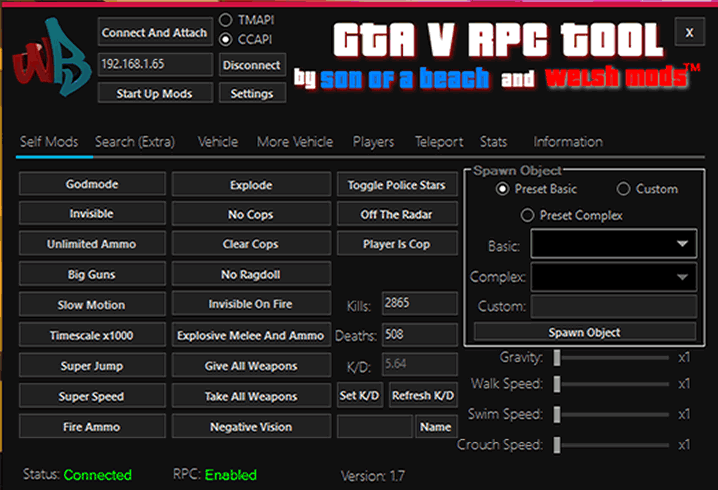
Task: Click the Gravity slider handle
Action: [557, 358]
